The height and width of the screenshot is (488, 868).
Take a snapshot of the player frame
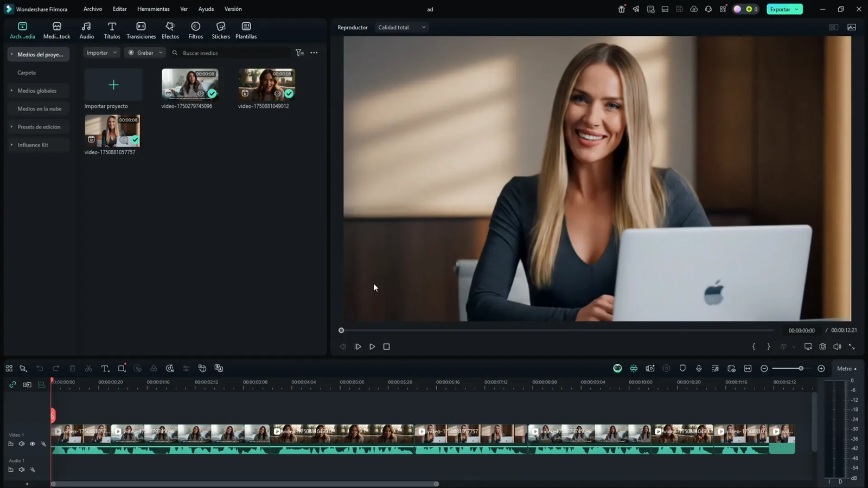click(x=822, y=346)
